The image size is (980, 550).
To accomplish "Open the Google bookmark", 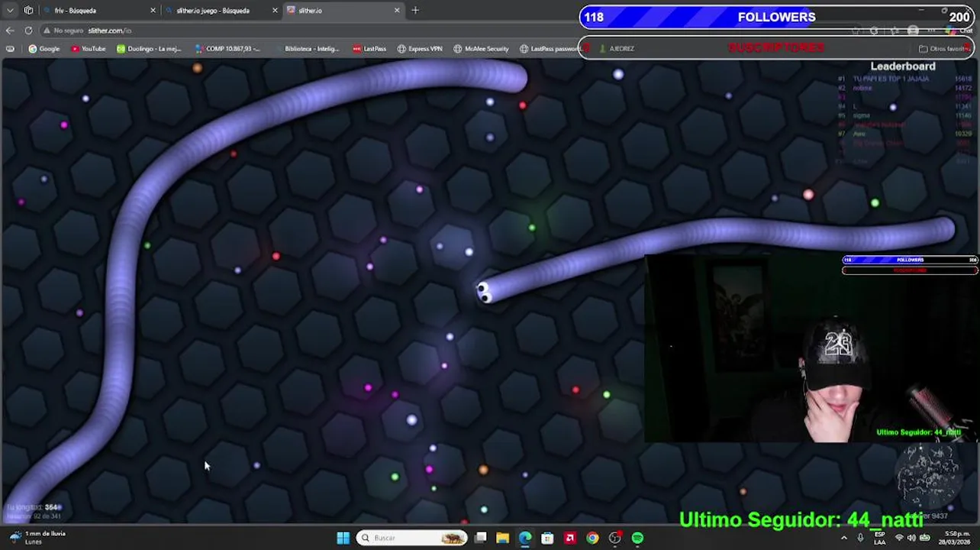I will (x=44, y=49).
